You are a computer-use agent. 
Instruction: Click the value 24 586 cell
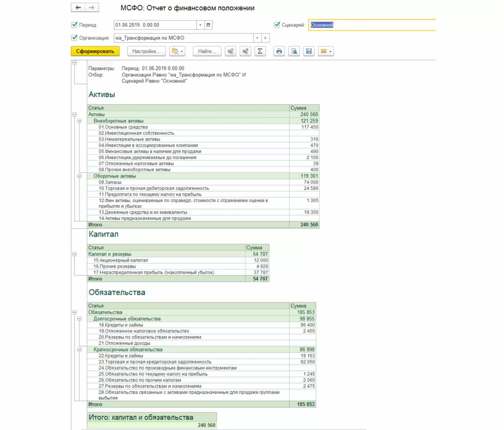(304, 188)
